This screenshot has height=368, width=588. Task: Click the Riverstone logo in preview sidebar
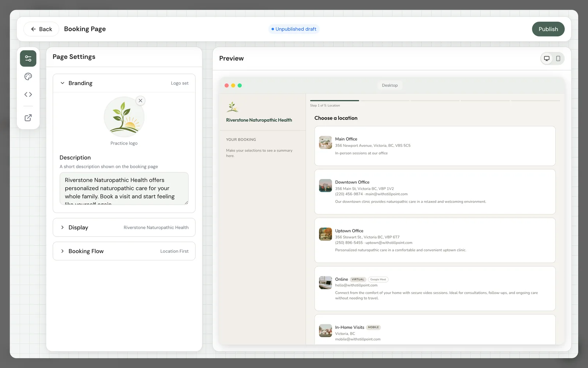(232, 107)
